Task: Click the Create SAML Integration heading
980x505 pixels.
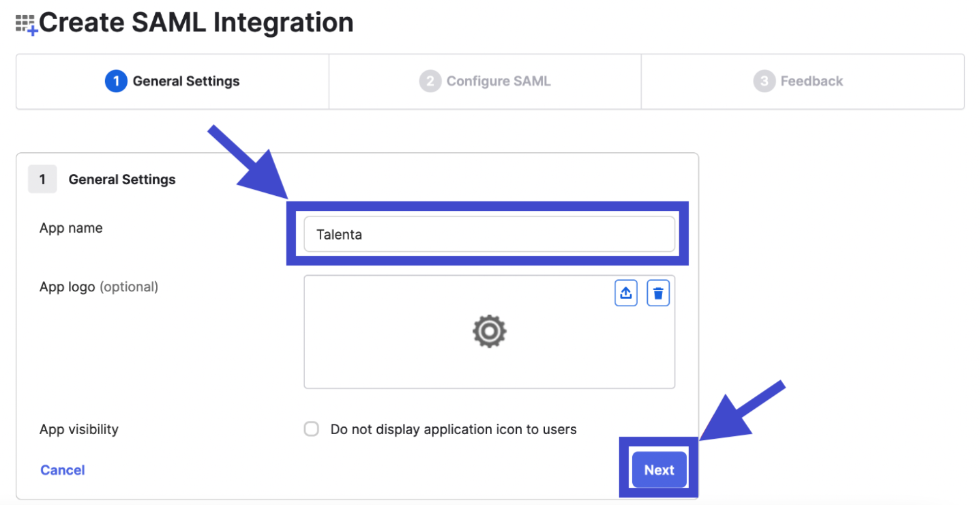Action: click(196, 23)
